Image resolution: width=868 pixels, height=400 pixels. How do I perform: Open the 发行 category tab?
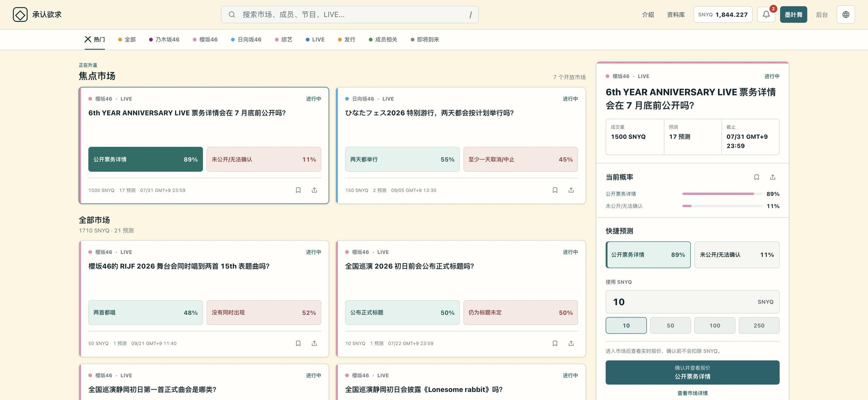tap(346, 39)
